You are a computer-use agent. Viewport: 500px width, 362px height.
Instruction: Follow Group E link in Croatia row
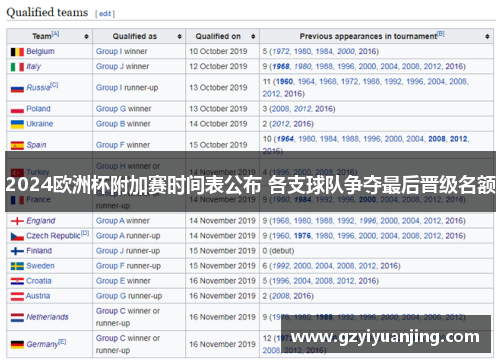point(111,281)
